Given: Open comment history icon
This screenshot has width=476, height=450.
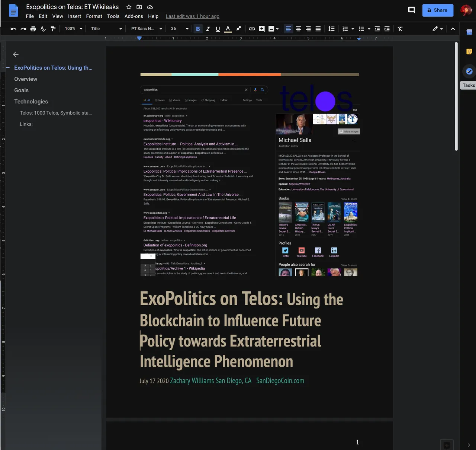Looking at the screenshot, I should [x=411, y=10].
